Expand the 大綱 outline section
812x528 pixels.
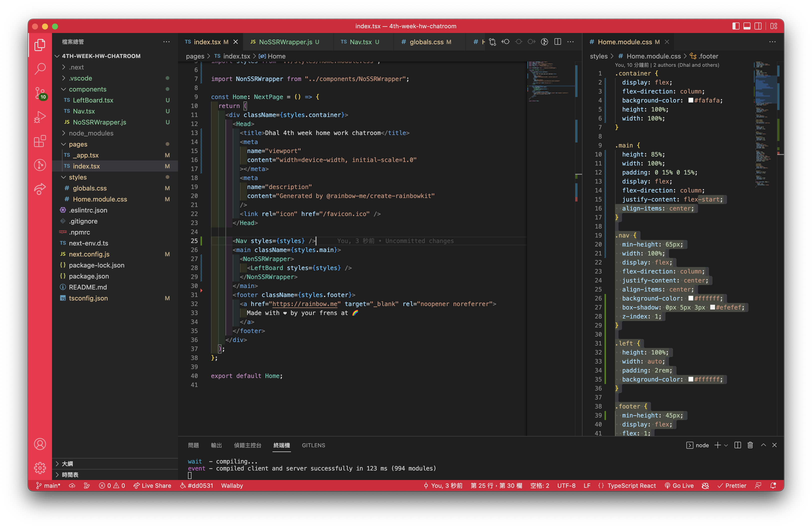[67, 463]
